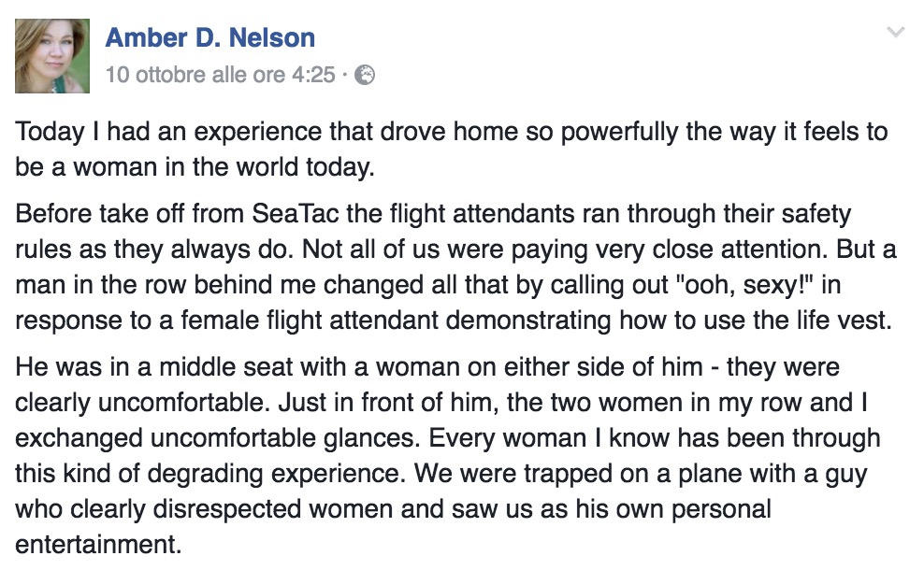Click the words 'middle seat' in the post
Viewport: 924px width, 570px height.
(x=198, y=365)
